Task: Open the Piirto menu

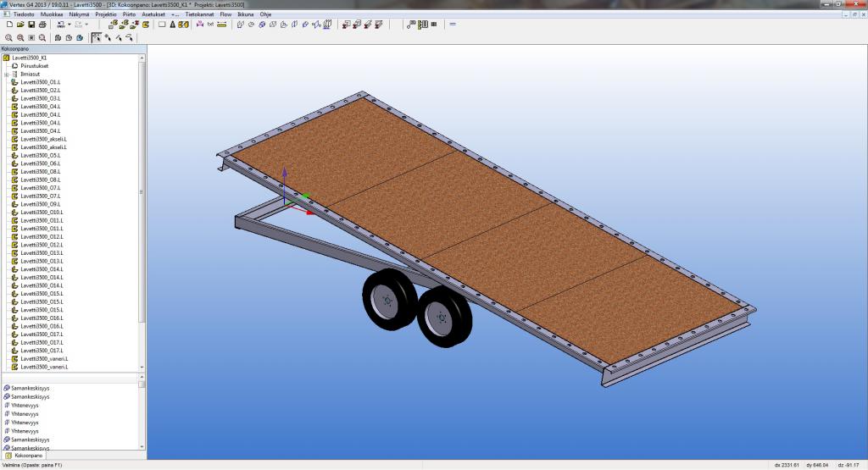Action: (129, 14)
